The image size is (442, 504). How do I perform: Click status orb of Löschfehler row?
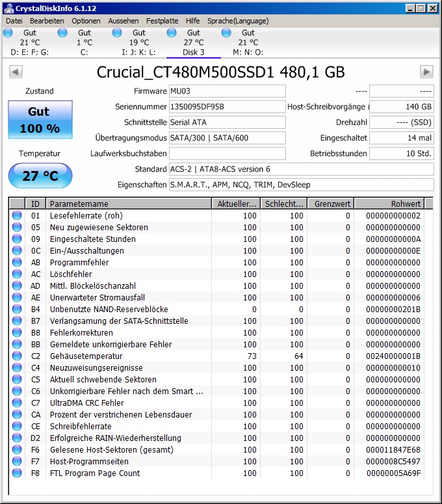[17, 274]
